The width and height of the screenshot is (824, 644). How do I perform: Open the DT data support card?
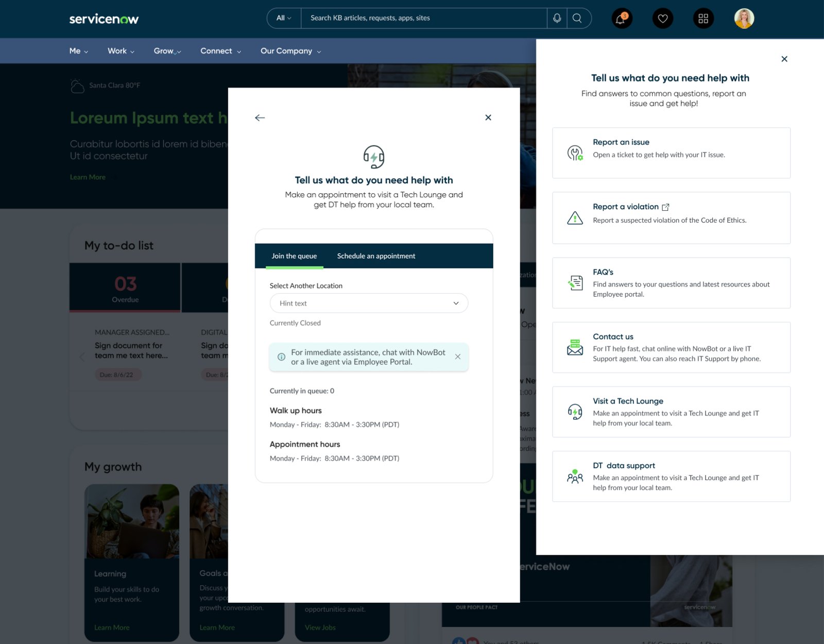click(x=671, y=476)
